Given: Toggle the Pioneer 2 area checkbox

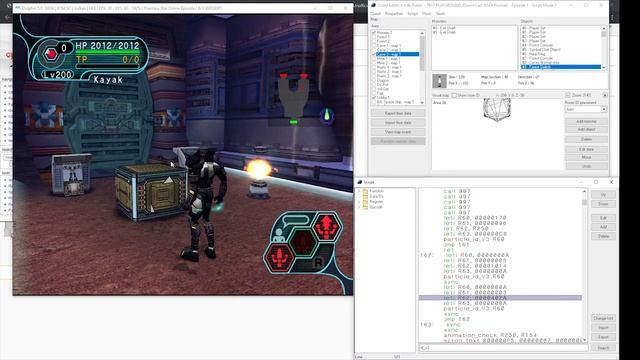Looking at the screenshot, I should coord(373,32).
